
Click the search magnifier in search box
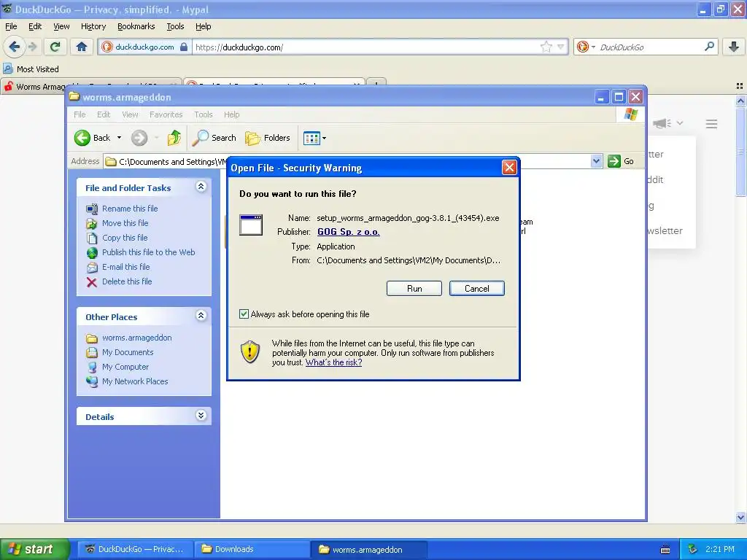[x=709, y=47]
